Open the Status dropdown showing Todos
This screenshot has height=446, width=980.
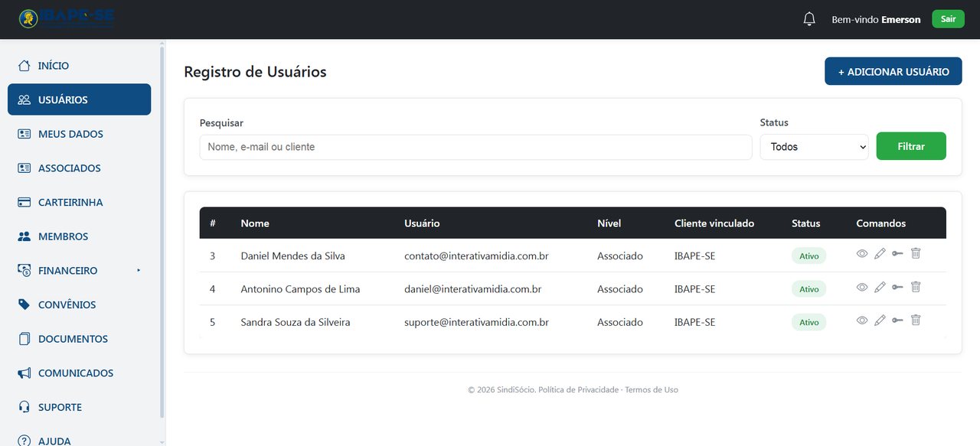[815, 147]
